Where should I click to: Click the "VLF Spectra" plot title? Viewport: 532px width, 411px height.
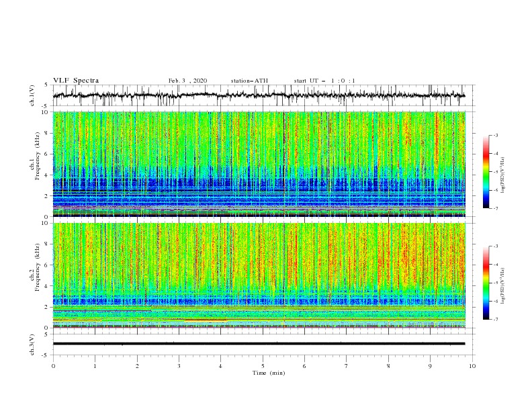click(76, 81)
